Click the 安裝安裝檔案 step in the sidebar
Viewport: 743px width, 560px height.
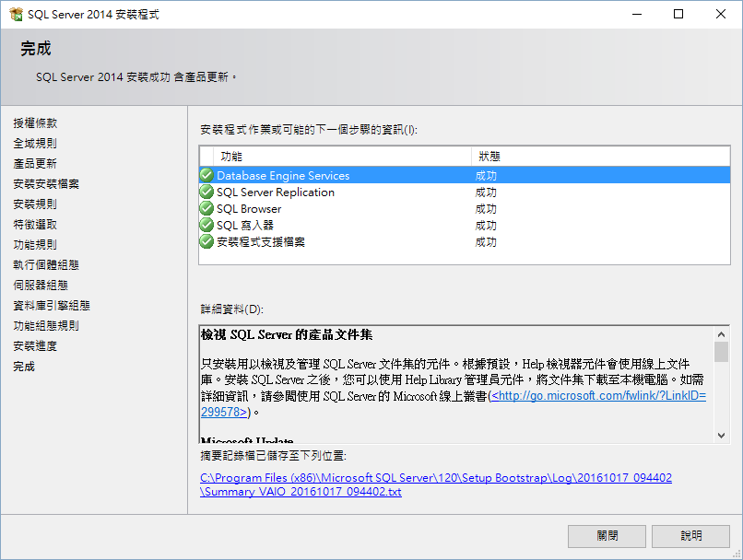point(46,183)
